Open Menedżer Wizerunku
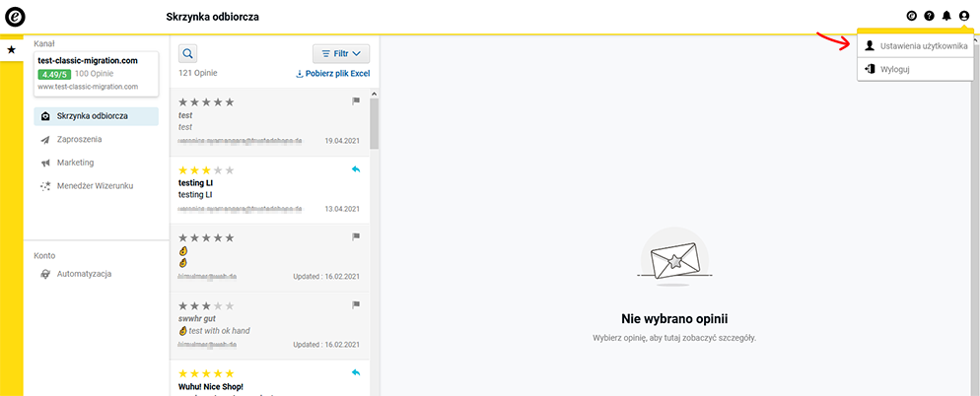 click(97, 185)
